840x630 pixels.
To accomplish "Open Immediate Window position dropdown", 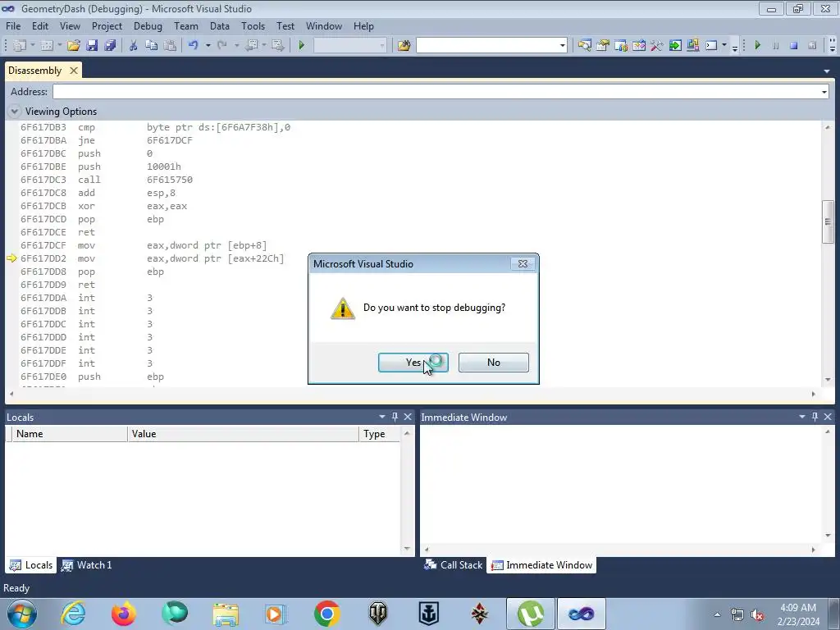I will pyautogui.click(x=802, y=417).
